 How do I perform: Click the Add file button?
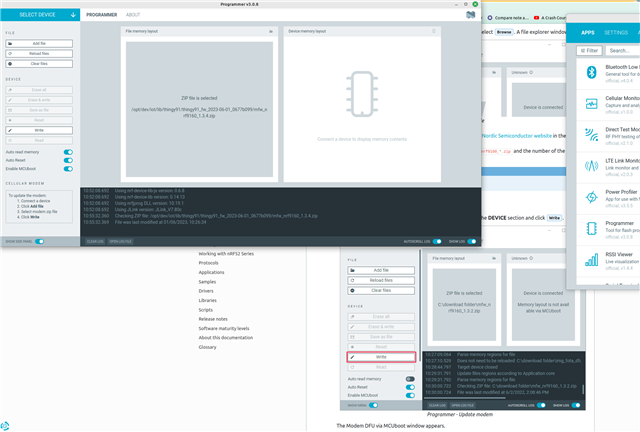tap(39, 43)
